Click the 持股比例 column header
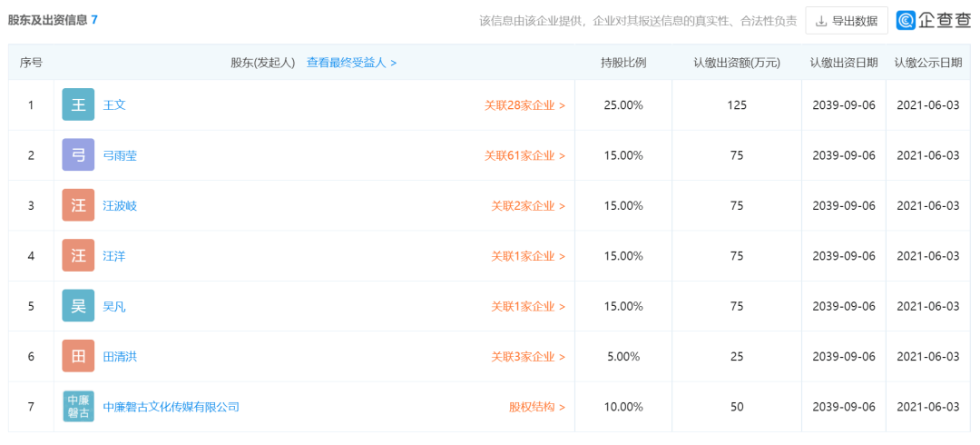980x445 pixels. [x=623, y=63]
